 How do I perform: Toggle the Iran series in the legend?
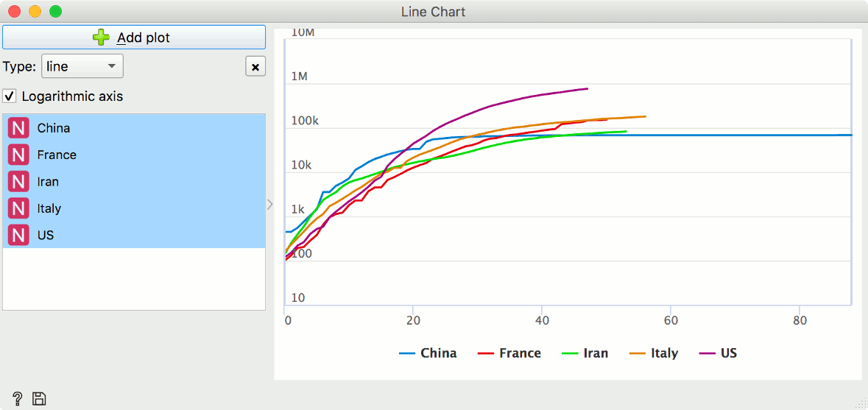(585, 353)
